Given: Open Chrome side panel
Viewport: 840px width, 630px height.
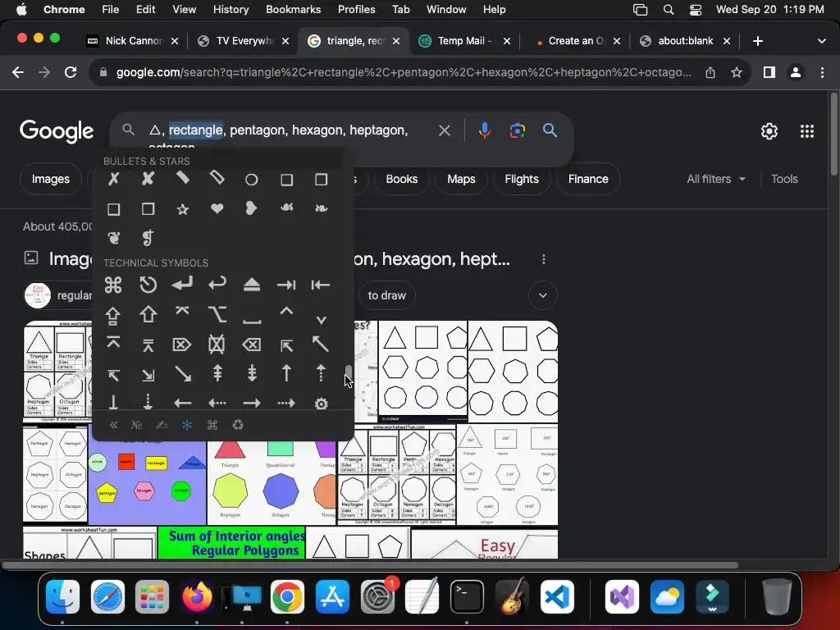Looking at the screenshot, I should (x=769, y=72).
